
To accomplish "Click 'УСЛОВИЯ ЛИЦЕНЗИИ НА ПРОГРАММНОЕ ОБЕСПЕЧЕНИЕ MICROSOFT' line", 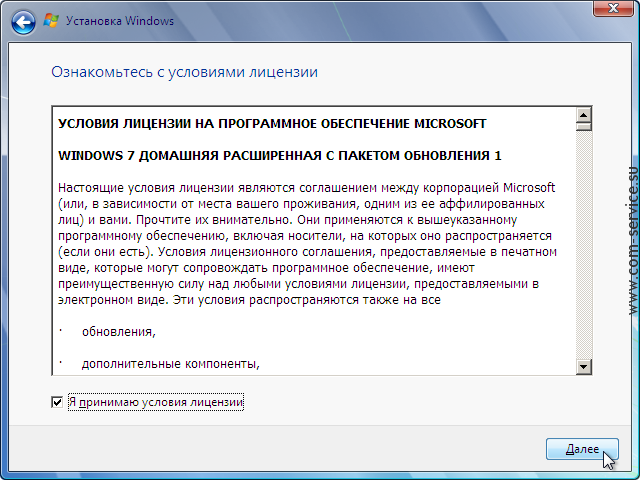I will point(272,124).
